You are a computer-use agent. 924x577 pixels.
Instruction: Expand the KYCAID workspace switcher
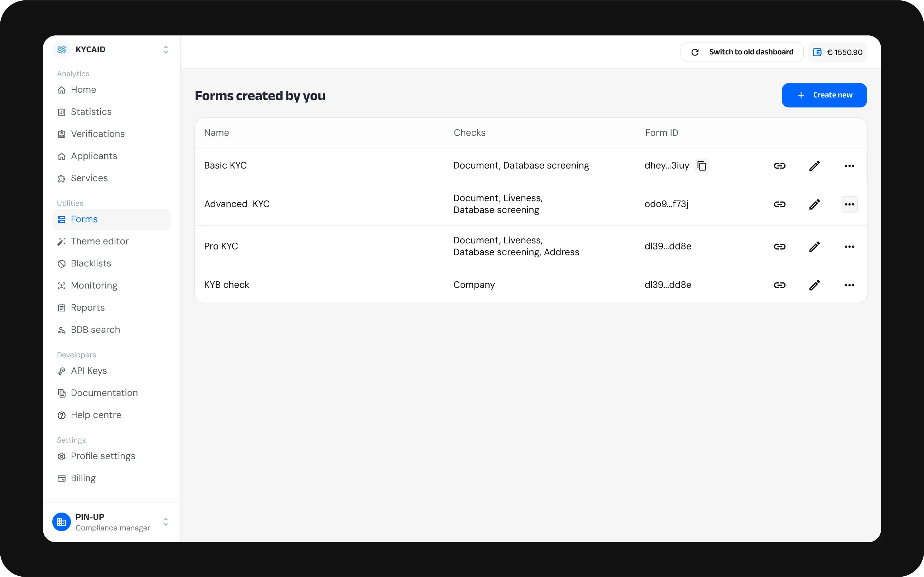[x=165, y=50]
